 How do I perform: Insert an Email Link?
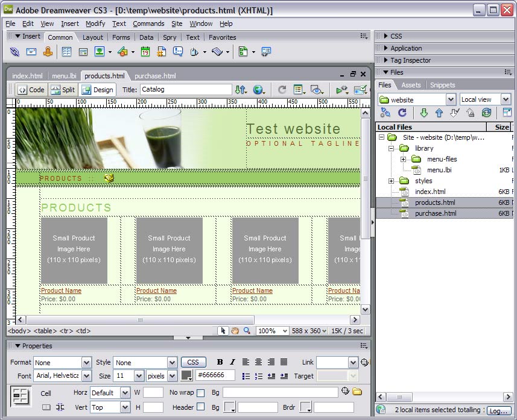(x=31, y=52)
